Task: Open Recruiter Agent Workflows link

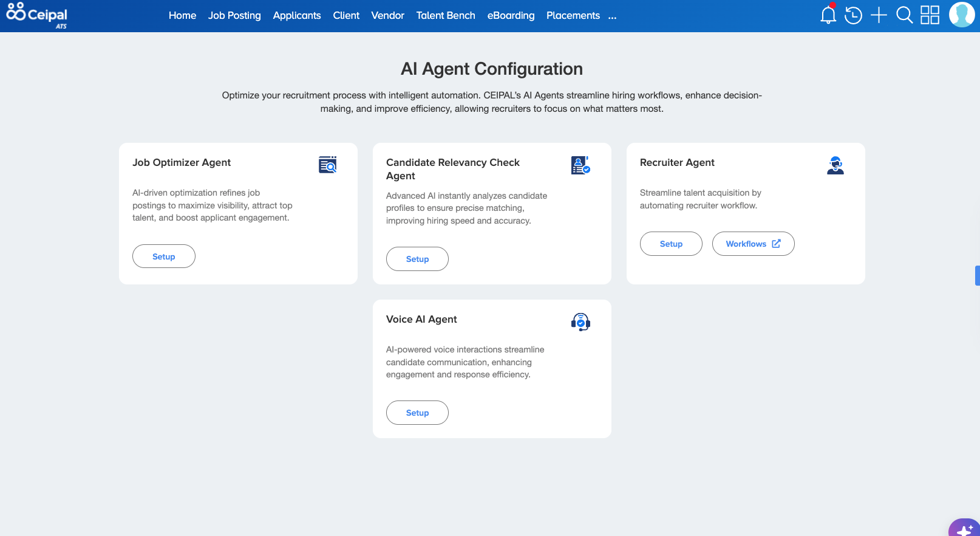Action: [753, 244]
